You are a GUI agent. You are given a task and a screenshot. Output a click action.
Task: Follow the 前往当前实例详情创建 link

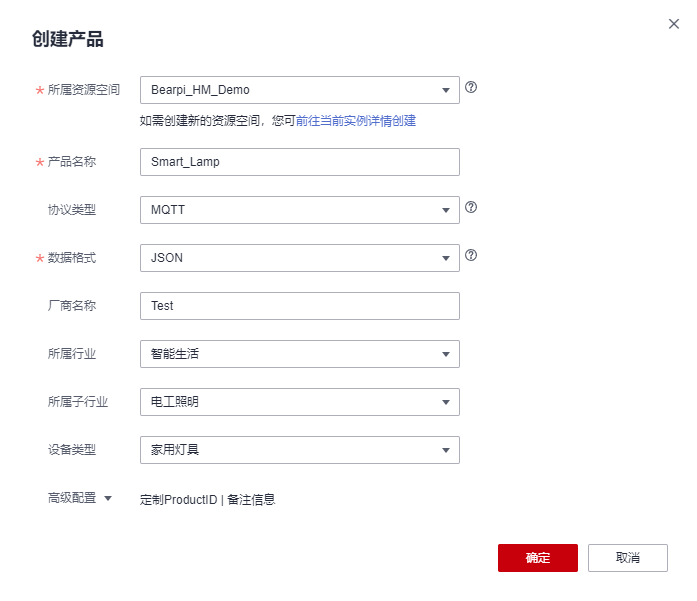pos(356,121)
